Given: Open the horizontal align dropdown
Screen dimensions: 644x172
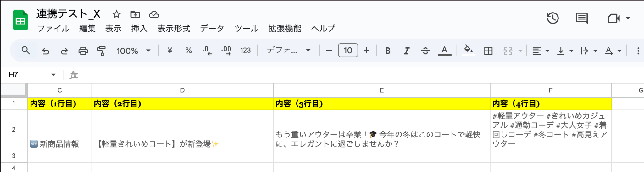Looking at the screenshot, I should [x=541, y=51].
